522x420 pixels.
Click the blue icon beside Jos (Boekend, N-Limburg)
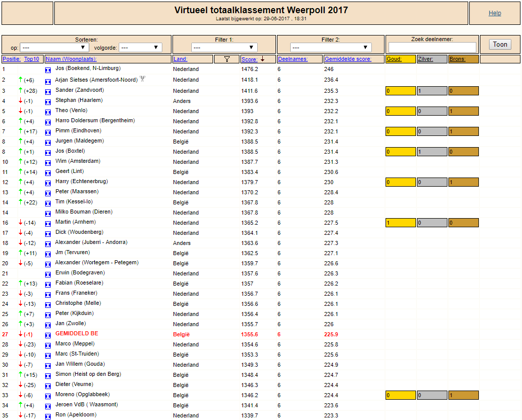(48, 70)
